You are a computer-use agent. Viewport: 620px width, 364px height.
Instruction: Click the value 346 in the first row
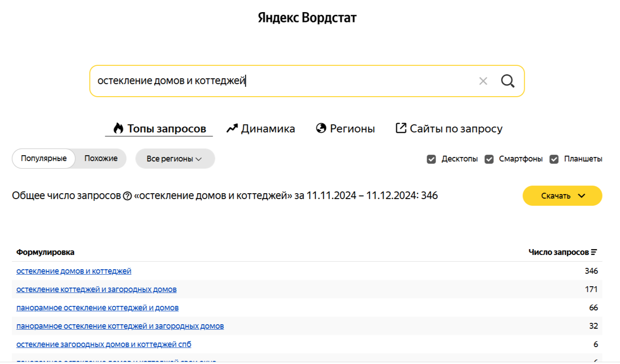(x=591, y=271)
